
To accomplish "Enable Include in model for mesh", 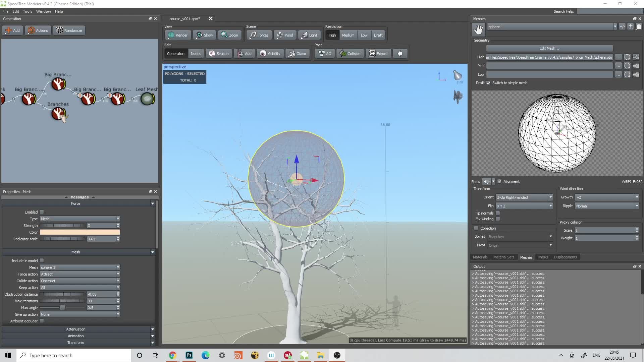I will click(41, 260).
